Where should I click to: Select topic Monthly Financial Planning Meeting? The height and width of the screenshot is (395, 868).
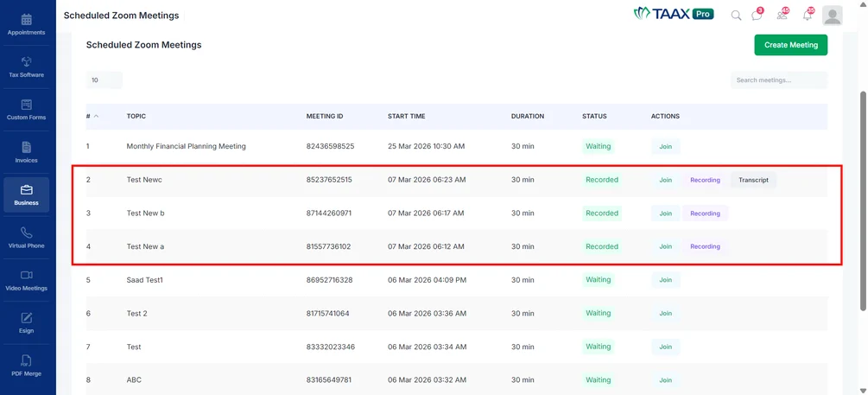coord(186,146)
